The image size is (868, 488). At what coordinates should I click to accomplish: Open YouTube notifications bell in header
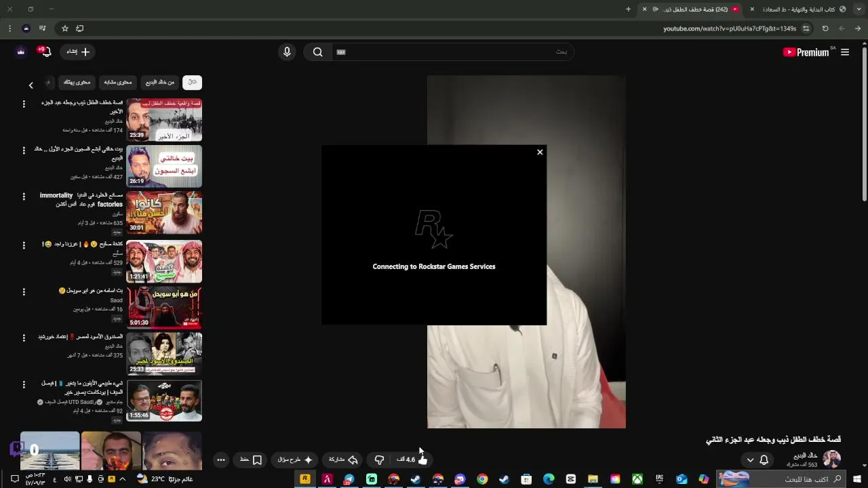(46, 52)
